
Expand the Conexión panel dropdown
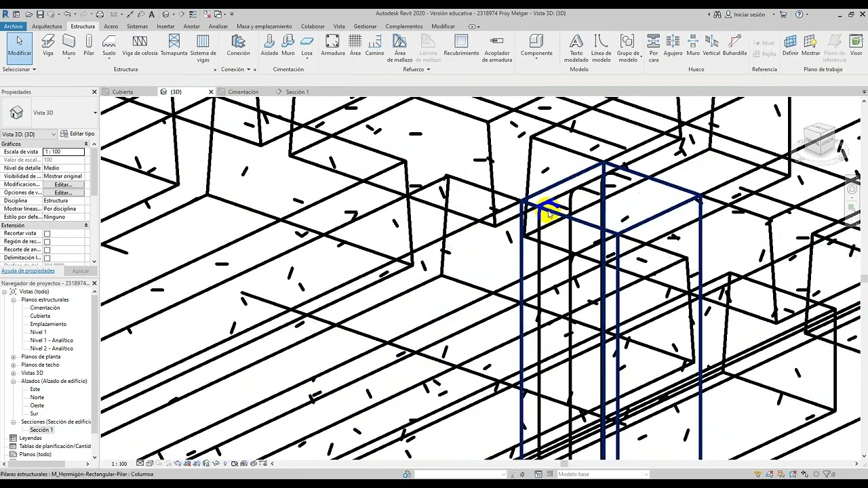[x=236, y=69]
